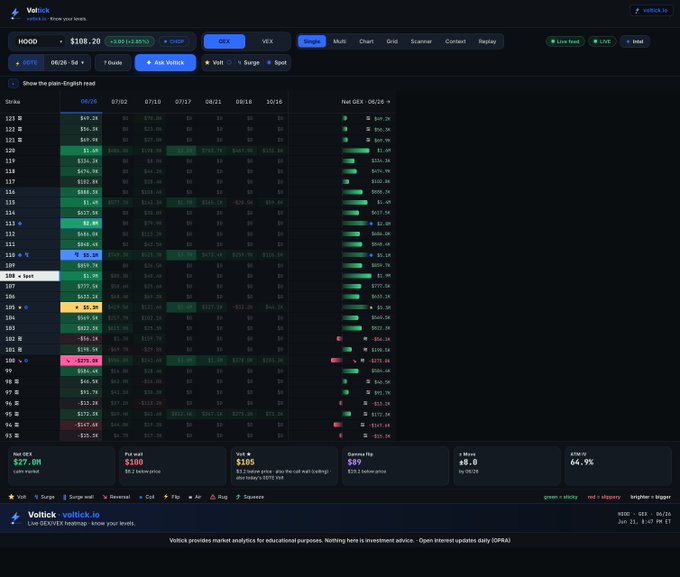Select the 09/18 expiry column header
The width and height of the screenshot is (680, 577).
244,102
